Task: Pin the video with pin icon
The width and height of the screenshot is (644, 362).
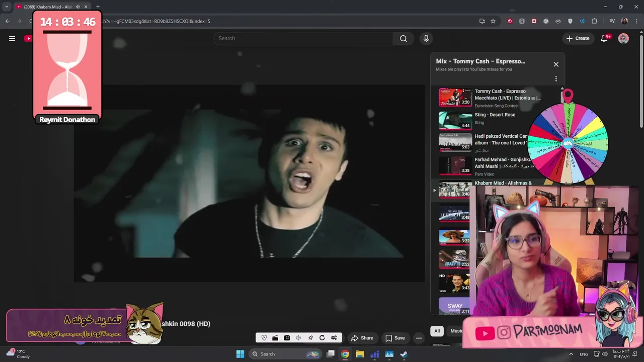Action: [310, 338]
